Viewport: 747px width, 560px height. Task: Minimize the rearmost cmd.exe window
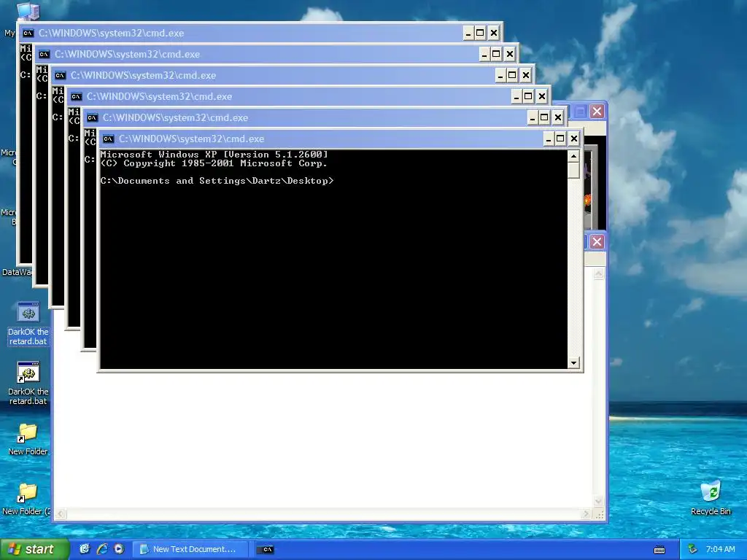coord(468,34)
